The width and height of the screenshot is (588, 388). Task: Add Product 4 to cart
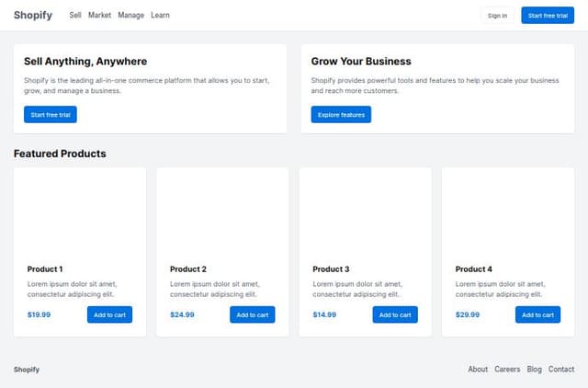tap(537, 314)
